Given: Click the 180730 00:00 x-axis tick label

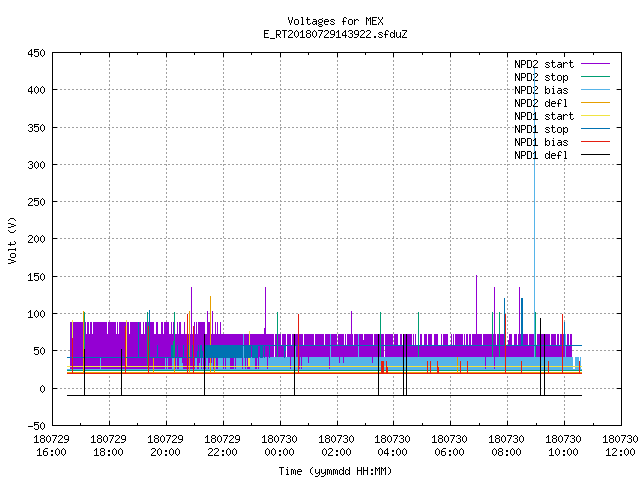Looking at the screenshot, I should (279, 446).
